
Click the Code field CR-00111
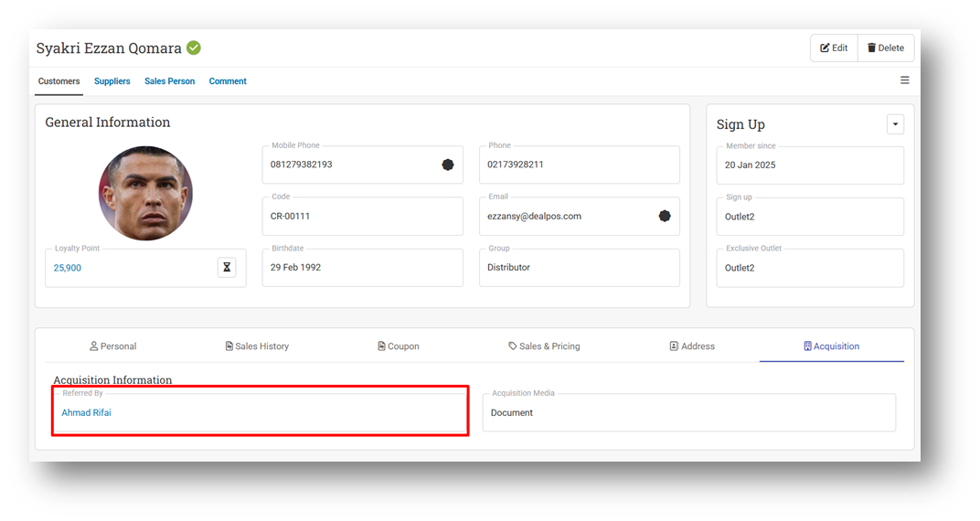(x=363, y=216)
